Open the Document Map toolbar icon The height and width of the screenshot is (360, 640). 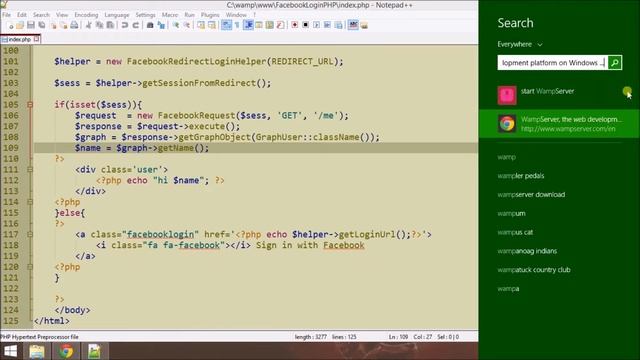pyautogui.click(x=269, y=25)
